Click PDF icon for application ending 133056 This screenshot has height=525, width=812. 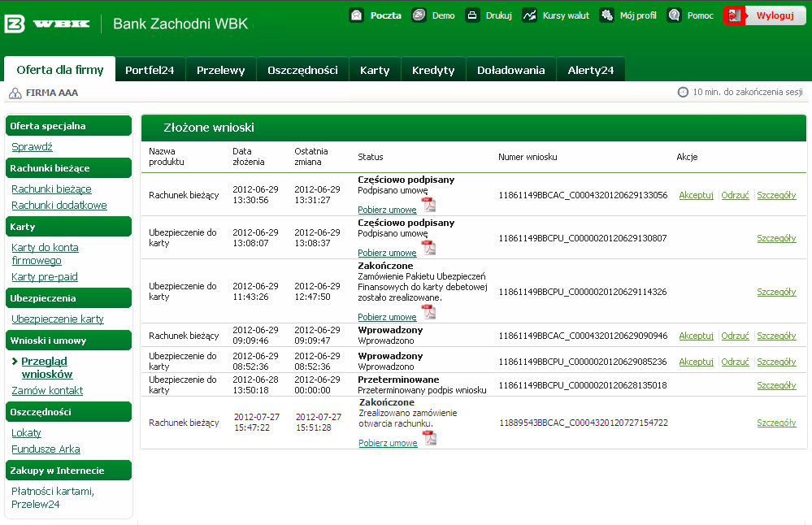point(429,205)
